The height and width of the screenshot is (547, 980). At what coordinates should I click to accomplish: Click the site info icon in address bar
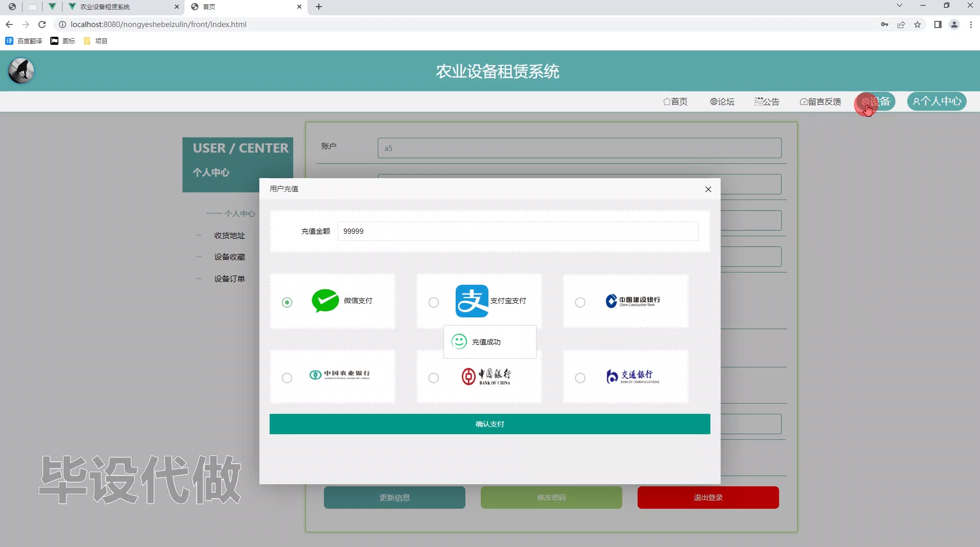tap(62, 24)
